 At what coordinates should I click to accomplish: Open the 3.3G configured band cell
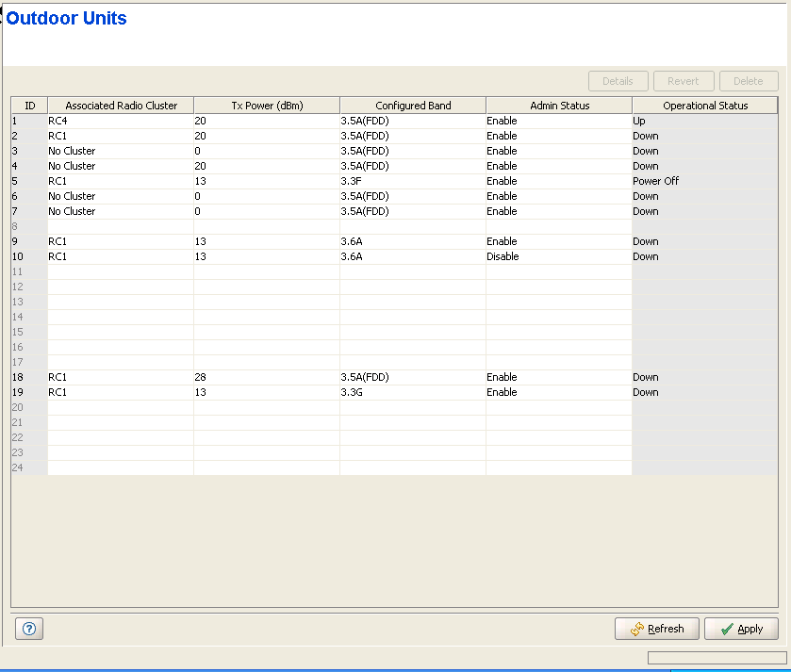click(413, 392)
